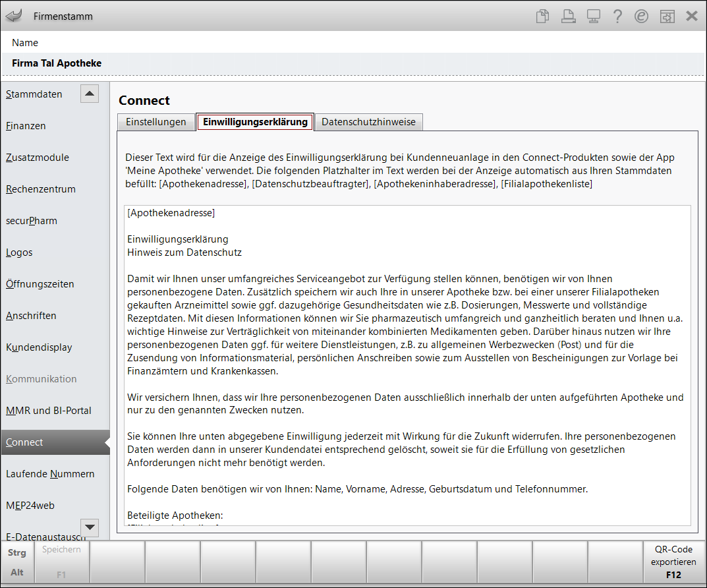This screenshot has width=707, height=588.
Task: Click the printer icon in title bar
Action: tap(568, 16)
